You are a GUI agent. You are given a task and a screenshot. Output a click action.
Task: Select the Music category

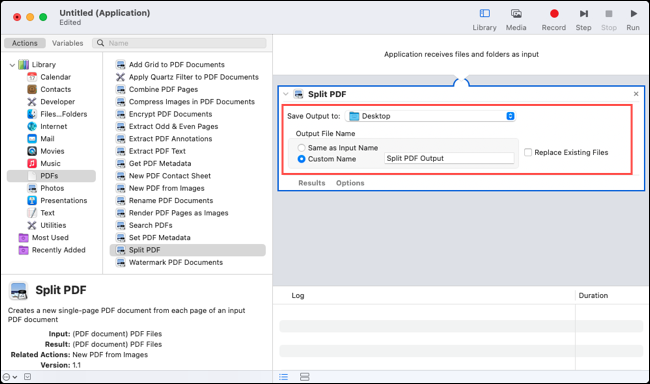coord(50,163)
